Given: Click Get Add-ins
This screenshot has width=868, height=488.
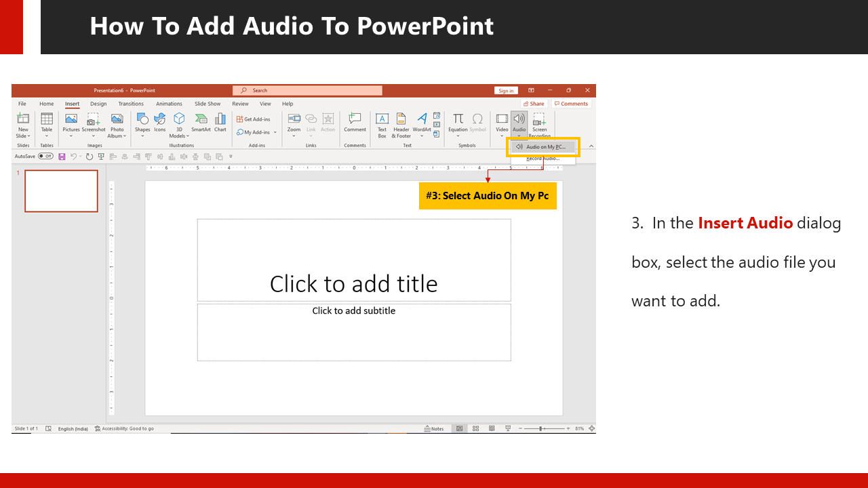Looking at the screenshot, I should point(254,119).
